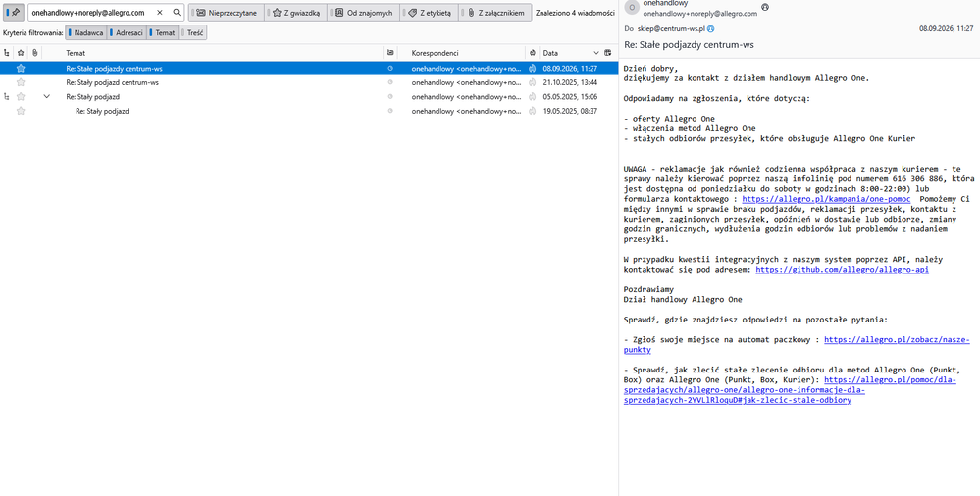Enable Treść filter criterion

tap(193, 32)
